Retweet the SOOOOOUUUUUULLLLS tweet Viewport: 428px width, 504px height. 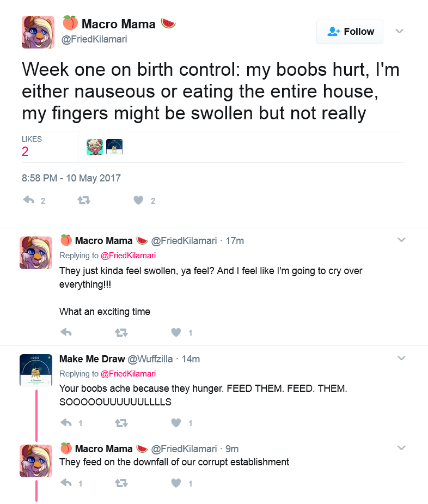tap(121, 423)
